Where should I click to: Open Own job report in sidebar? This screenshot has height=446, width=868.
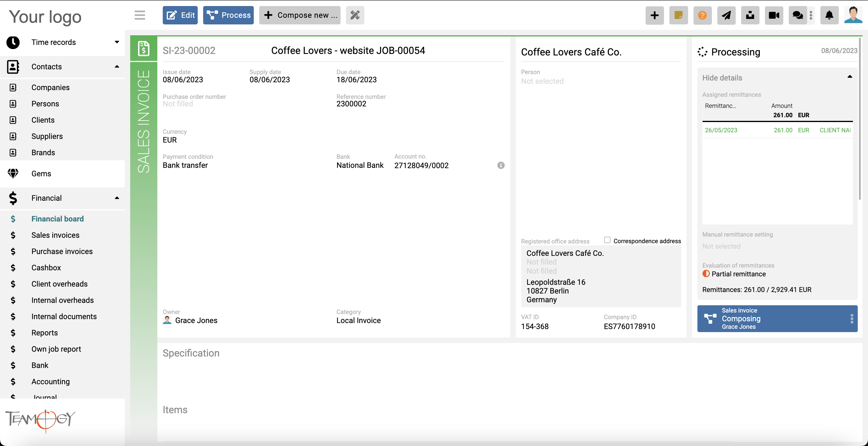coord(56,349)
